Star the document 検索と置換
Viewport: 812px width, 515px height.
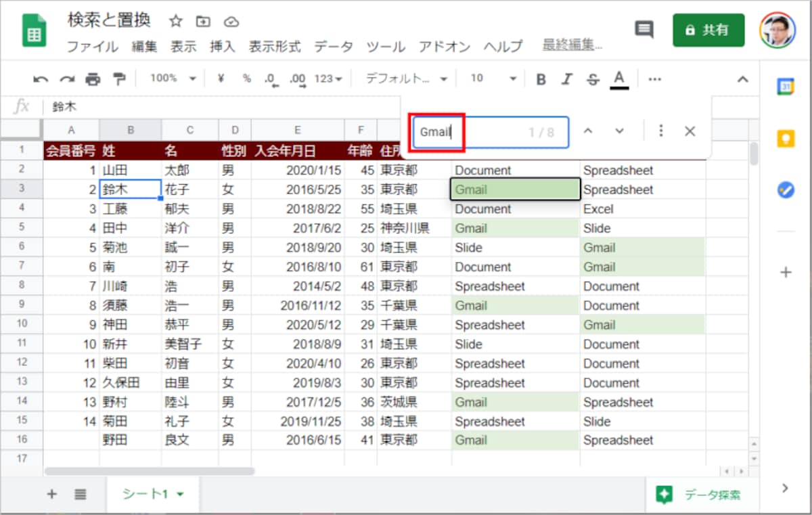[176, 21]
